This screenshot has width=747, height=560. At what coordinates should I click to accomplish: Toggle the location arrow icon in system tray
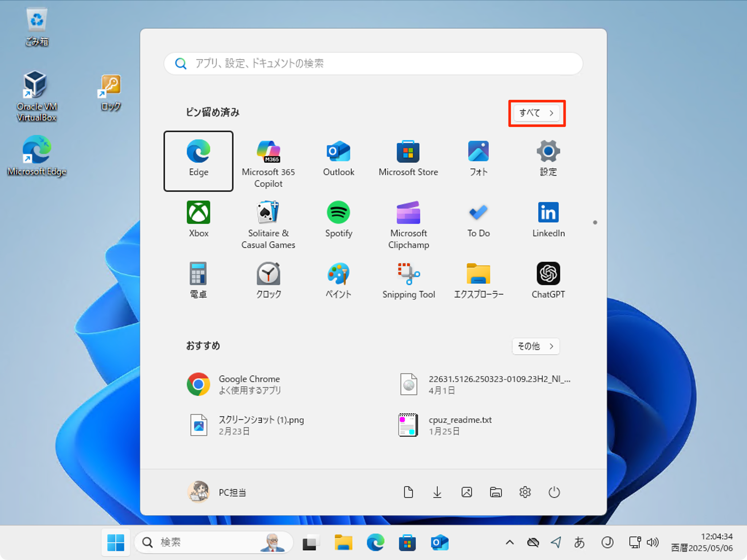(x=556, y=542)
